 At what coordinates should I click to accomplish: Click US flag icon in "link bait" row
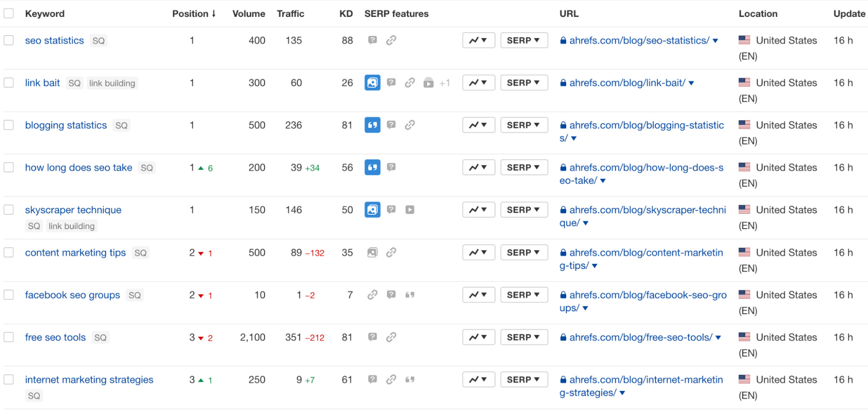tap(744, 82)
